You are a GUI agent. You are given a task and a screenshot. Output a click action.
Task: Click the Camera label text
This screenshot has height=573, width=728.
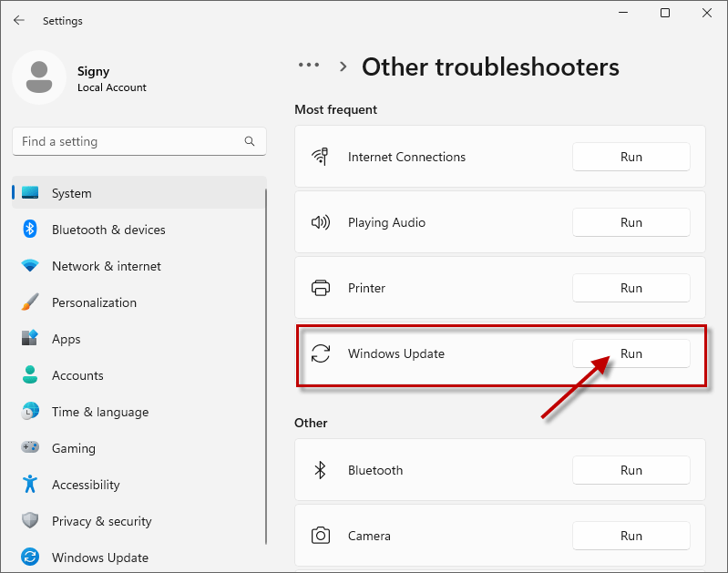tap(369, 536)
